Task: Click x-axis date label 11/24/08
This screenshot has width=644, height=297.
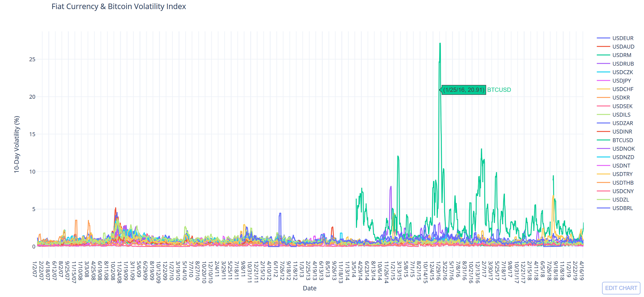Action: 119,272
